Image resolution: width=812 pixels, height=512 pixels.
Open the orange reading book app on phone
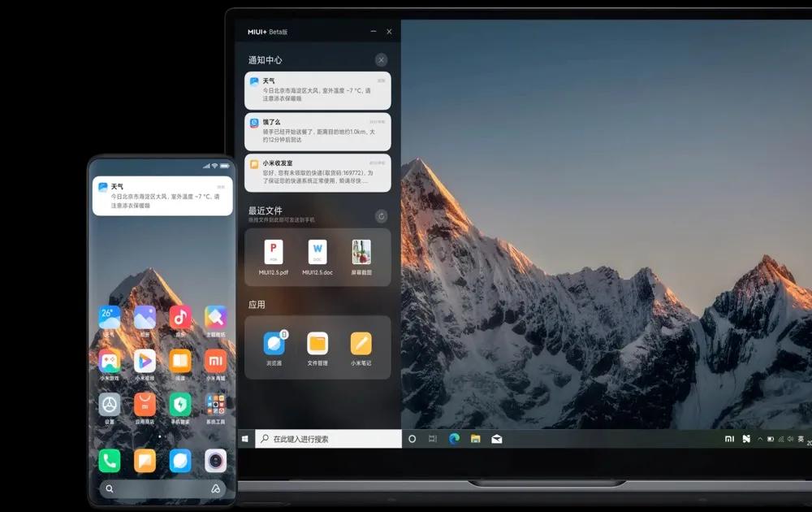click(x=180, y=361)
